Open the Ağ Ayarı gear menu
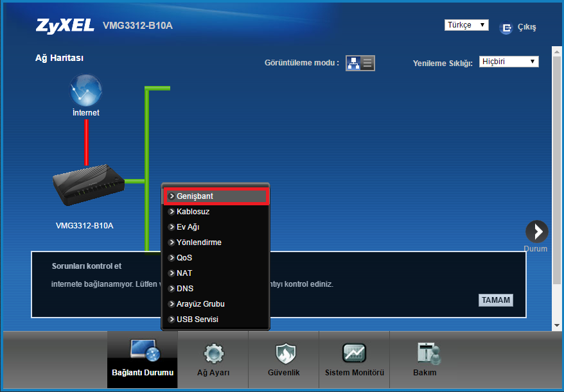 point(213,359)
